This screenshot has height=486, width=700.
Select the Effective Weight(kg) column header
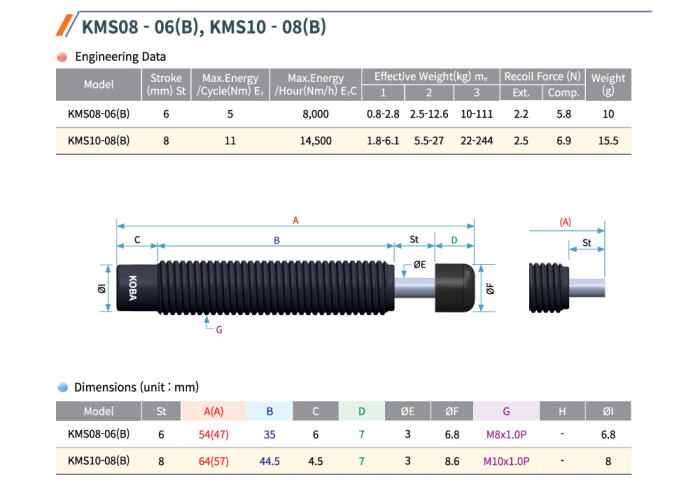click(x=424, y=77)
